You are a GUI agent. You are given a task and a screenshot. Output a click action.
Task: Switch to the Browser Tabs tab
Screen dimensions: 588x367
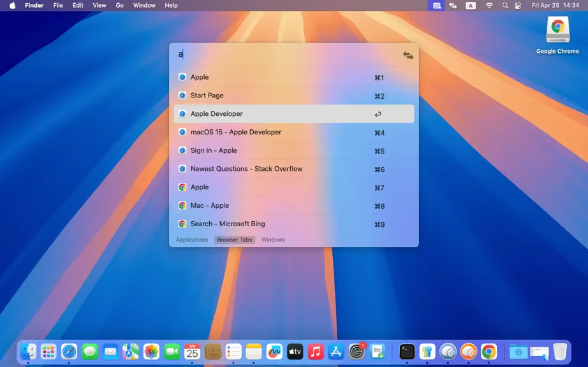click(x=235, y=240)
